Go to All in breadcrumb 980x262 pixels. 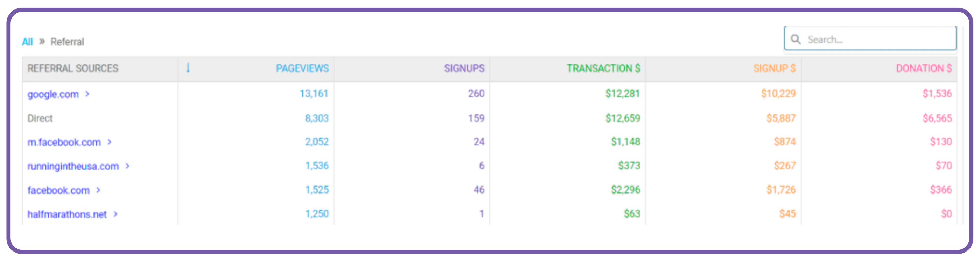pos(27,42)
